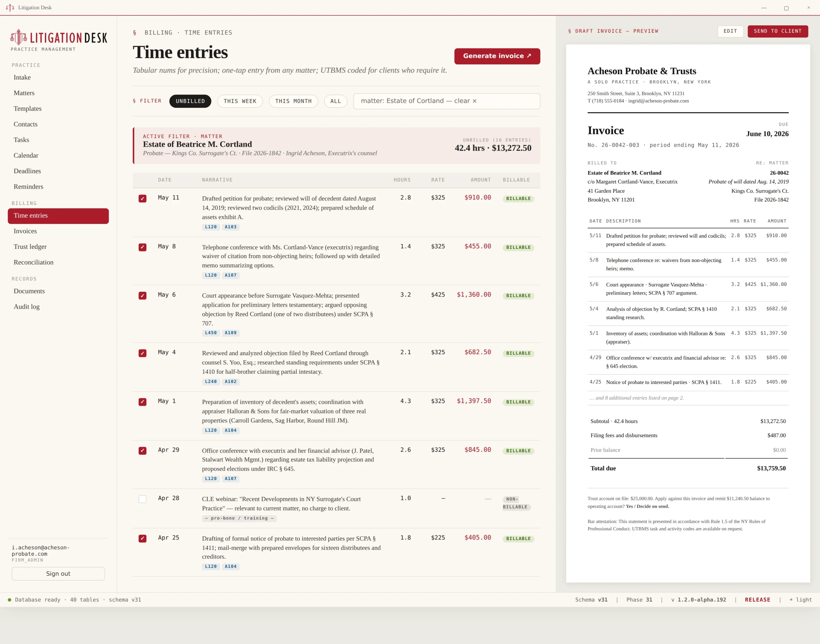The width and height of the screenshot is (820, 644).
Task: Toggle the May 8 entry checkbox
Action: (142, 247)
